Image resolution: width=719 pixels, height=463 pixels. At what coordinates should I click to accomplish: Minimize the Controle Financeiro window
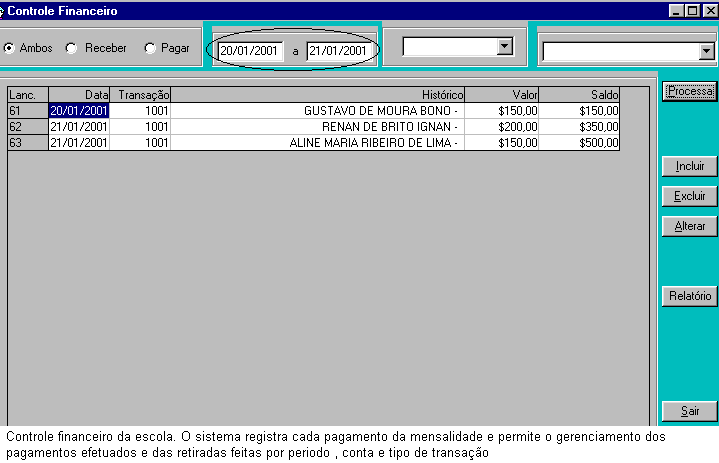click(x=676, y=11)
